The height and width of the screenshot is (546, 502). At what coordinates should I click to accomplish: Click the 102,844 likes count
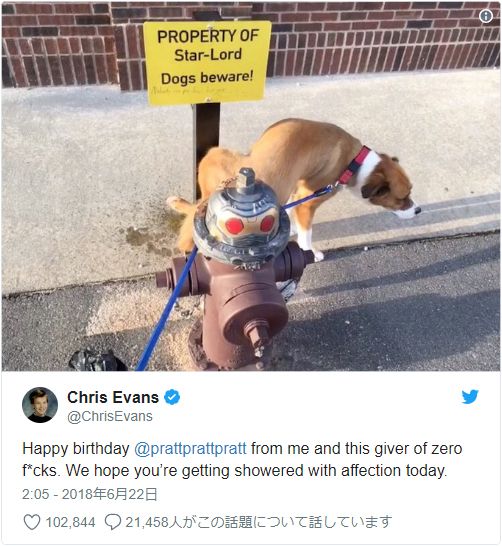[70, 522]
